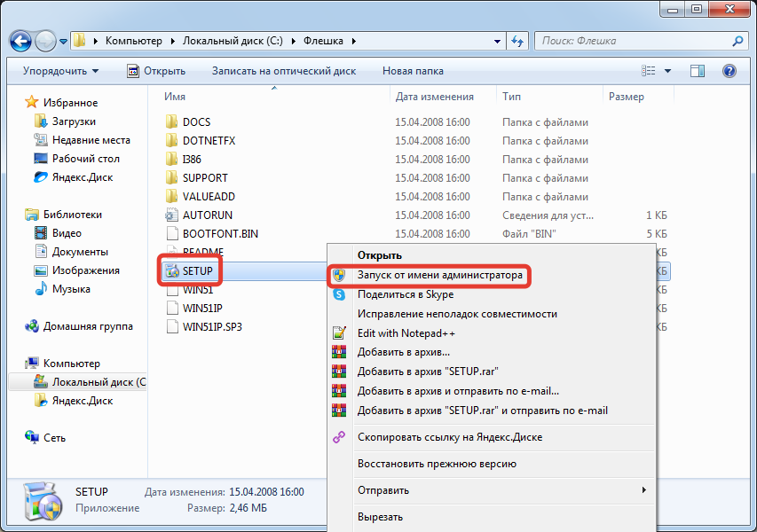The image size is (757, 532).
Task: Expand the 'Отправить' submenu arrow
Action: (x=644, y=490)
